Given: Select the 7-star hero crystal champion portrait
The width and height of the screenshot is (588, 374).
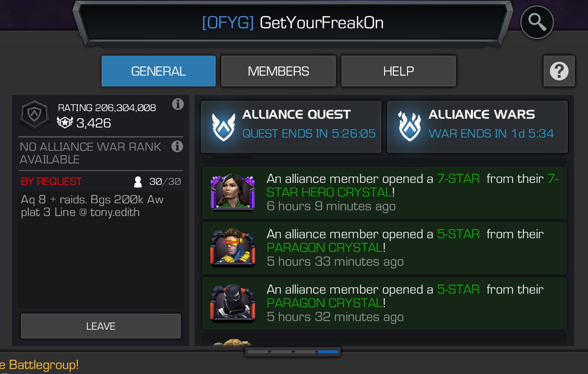Looking at the screenshot, I should (233, 193).
